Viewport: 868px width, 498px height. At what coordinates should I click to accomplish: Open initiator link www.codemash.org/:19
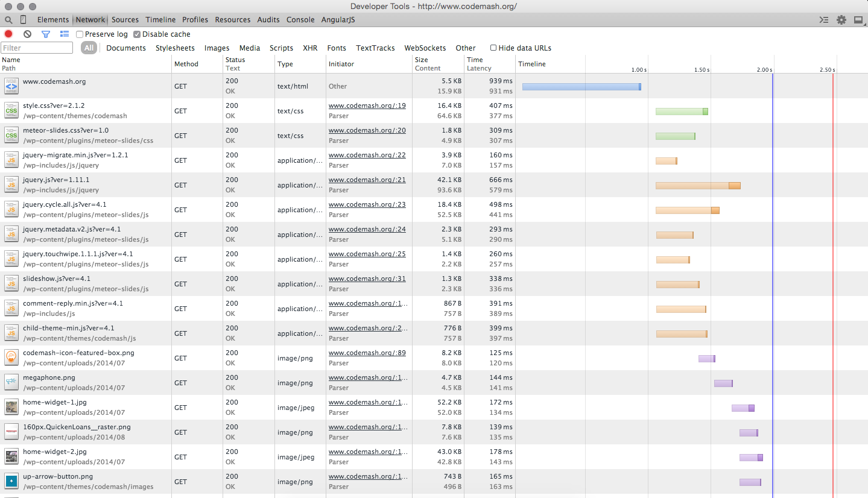[367, 106]
